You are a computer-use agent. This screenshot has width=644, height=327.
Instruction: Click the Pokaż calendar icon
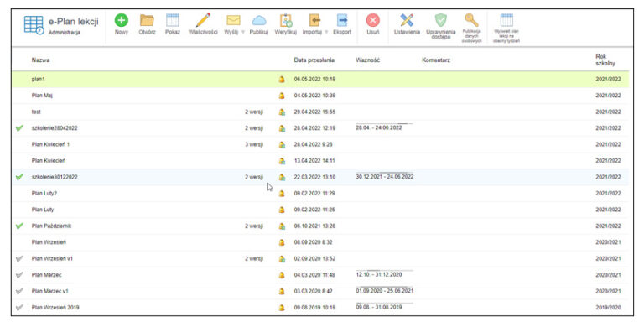click(173, 20)
